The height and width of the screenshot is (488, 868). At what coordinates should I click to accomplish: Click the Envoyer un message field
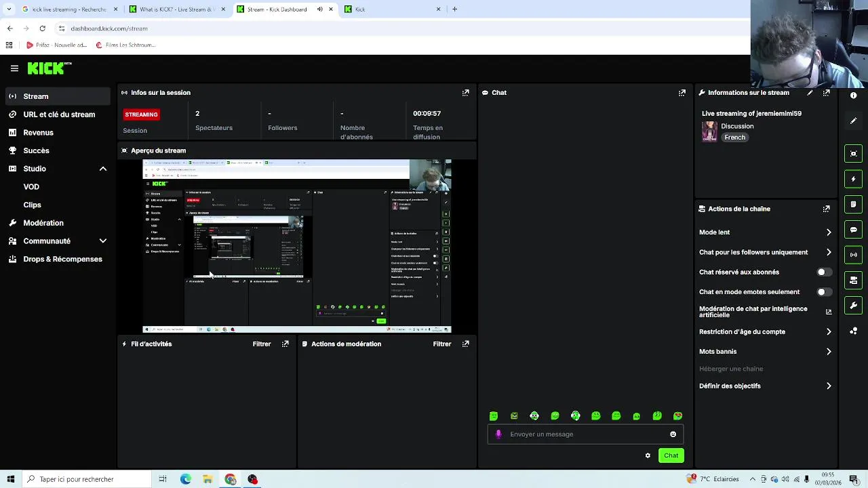point(585,434)
